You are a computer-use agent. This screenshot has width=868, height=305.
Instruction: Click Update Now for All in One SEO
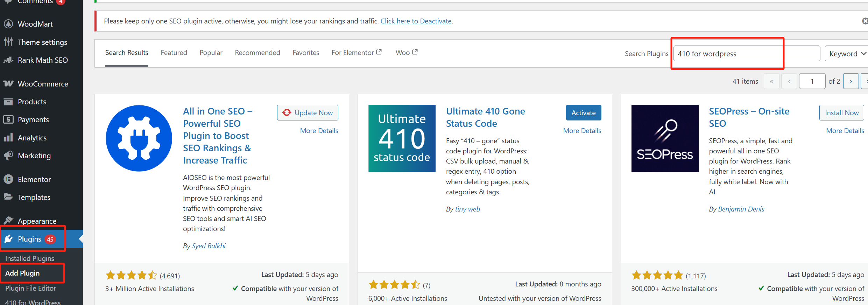point(308,113)
